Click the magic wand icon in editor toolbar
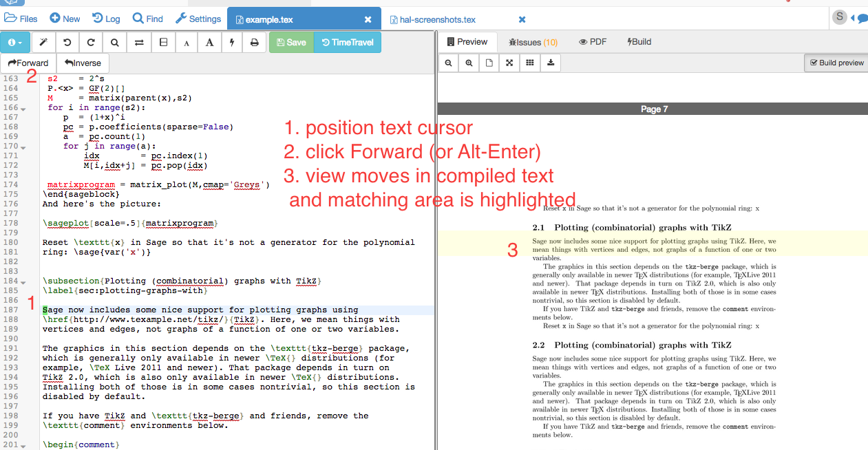 [x=43, y=43]
